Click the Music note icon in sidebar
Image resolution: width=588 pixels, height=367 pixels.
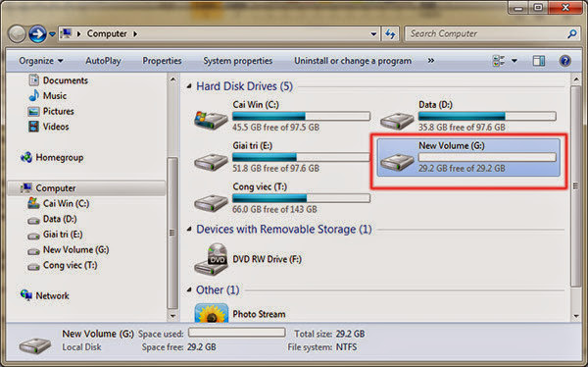point(33,95)
